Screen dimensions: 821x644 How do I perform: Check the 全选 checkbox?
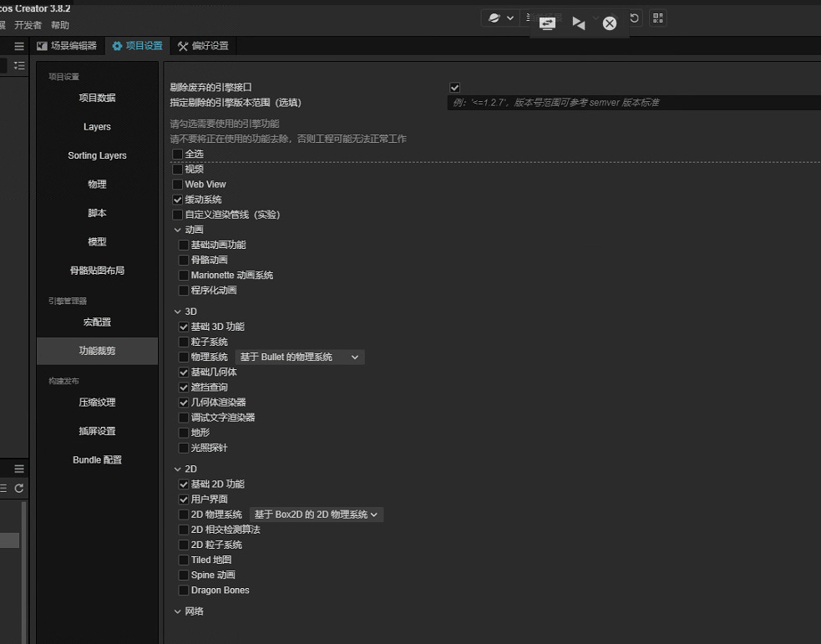(178, 154)
